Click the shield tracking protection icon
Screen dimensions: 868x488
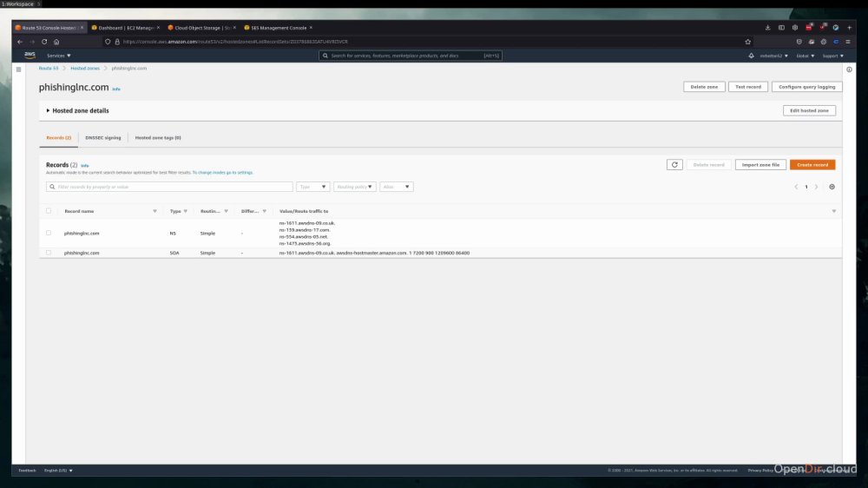point(108,42)
